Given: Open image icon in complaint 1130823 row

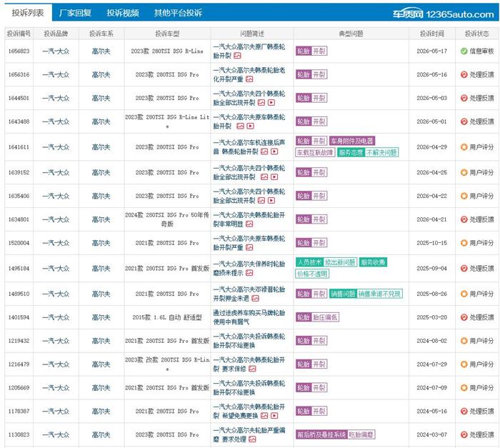Looking at the screenshot, I should pos(252,439).
